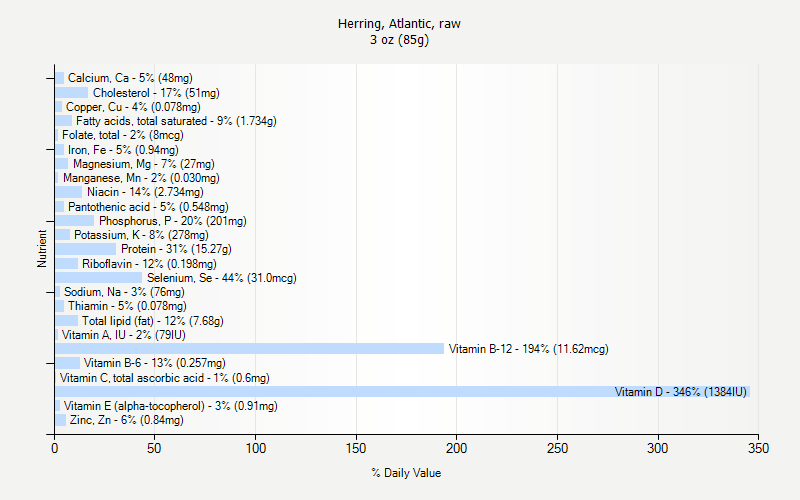Click the 100 tick label on x-axis
This screenshot has height=500, width=800.
(x=256, y=450)
